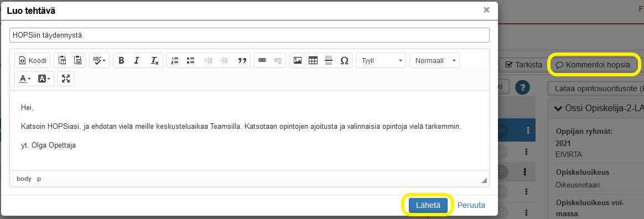Screen dimensions: 644x219
Task: Click 'Oikeusnotaari' text in side panel
Action: 578,185
